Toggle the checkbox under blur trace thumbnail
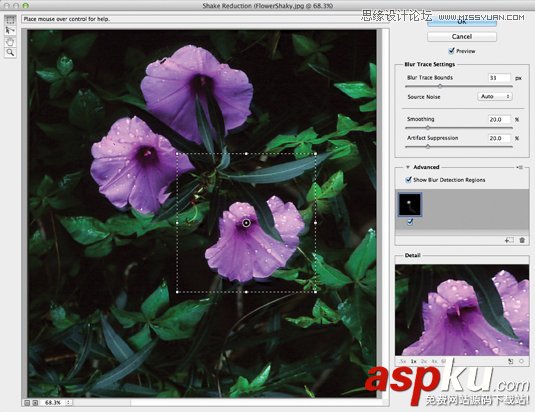The image size is (535, 412). pyautogui.click(x=410, y=222)
